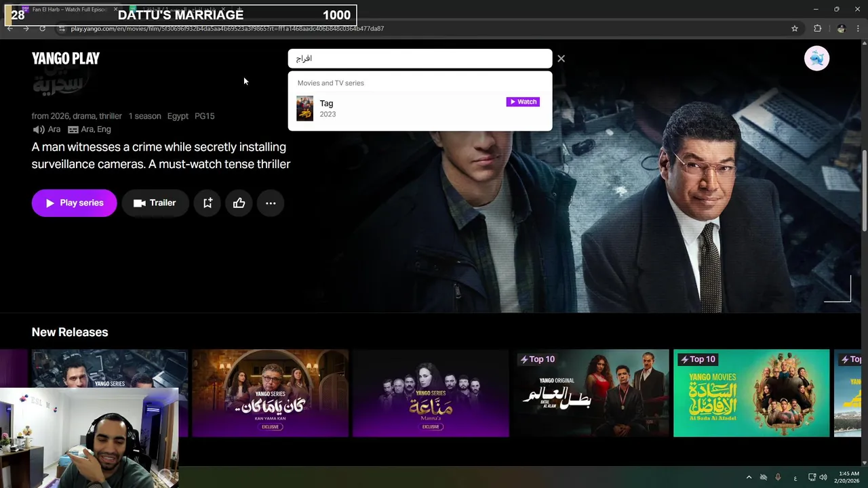The image size is (868, 488).
Task: Click the cloud sync-off tray icon
Action: click(x=764, y=477)
